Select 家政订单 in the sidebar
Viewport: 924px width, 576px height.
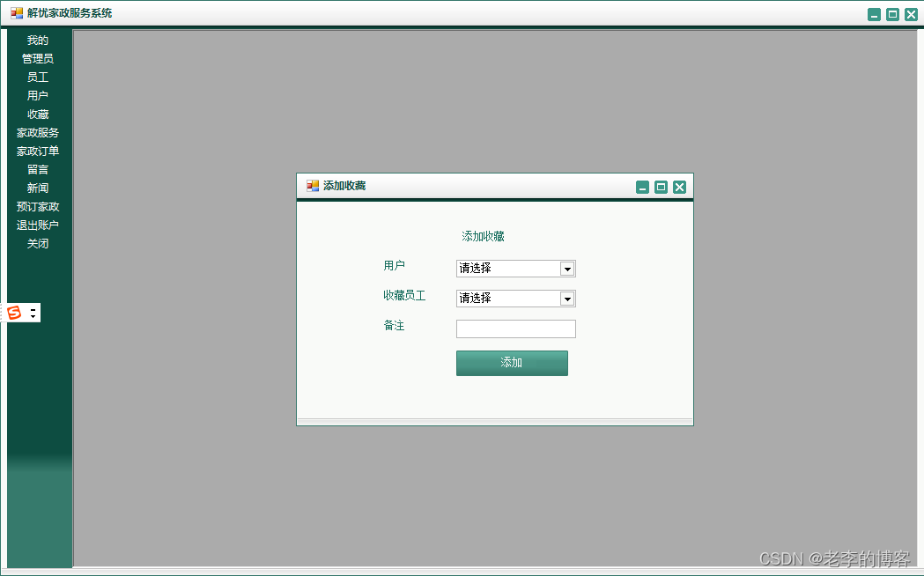38,151
